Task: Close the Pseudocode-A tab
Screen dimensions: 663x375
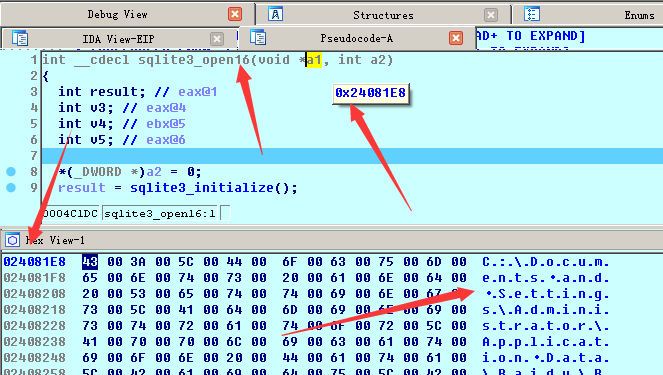Action: click(456, 38)
